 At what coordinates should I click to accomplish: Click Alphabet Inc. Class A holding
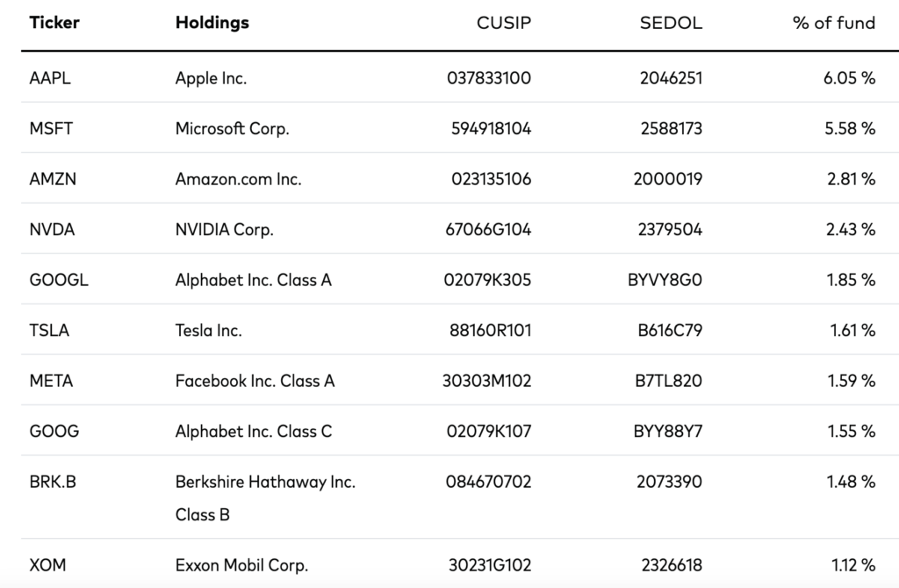[253, 281]
